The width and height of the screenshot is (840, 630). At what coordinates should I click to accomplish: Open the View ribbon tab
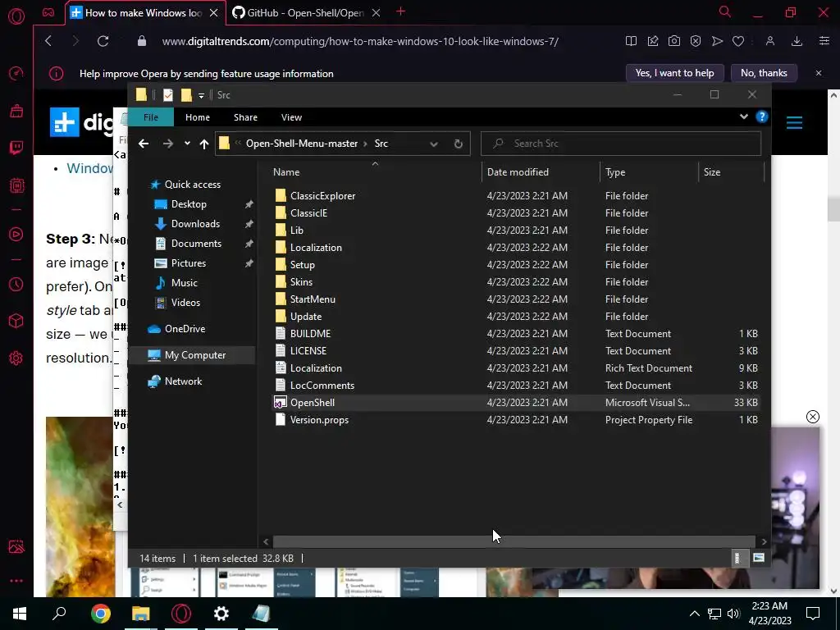point(291,117)
